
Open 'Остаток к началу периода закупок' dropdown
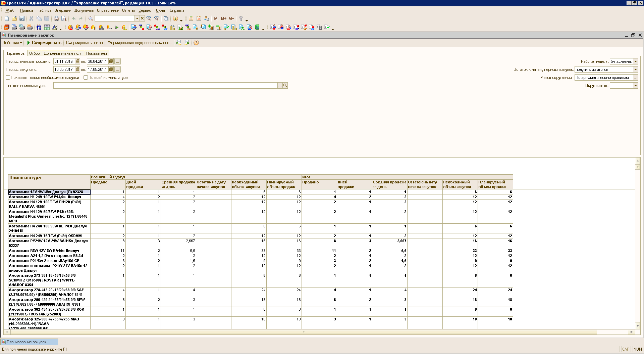pos(636,70)
